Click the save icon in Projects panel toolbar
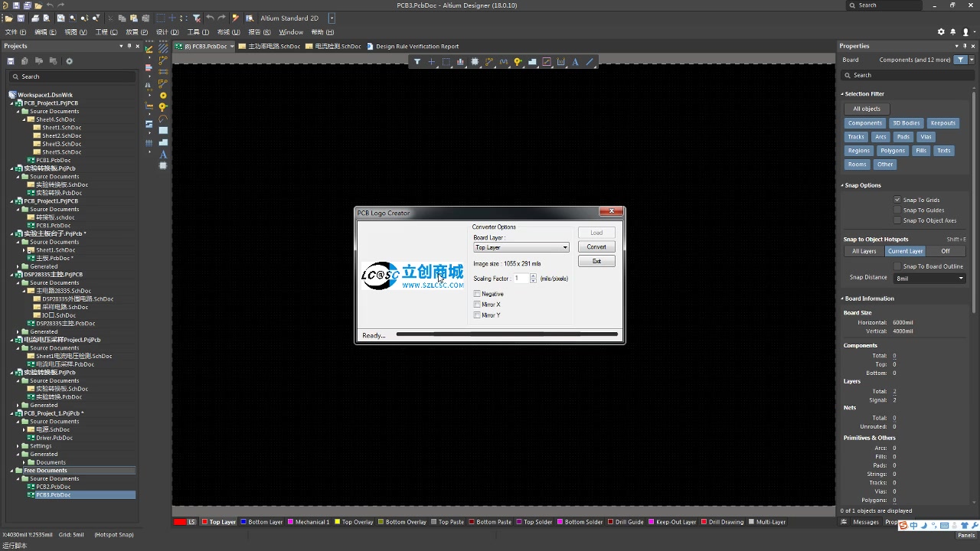Viewport: 980px width, 551px height. (11, 61)
